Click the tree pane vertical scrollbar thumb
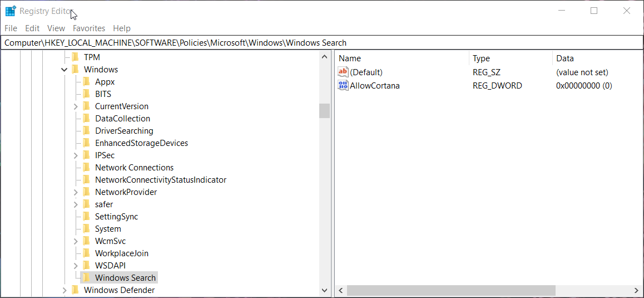 pyautogui.click(x=324, y=111)
